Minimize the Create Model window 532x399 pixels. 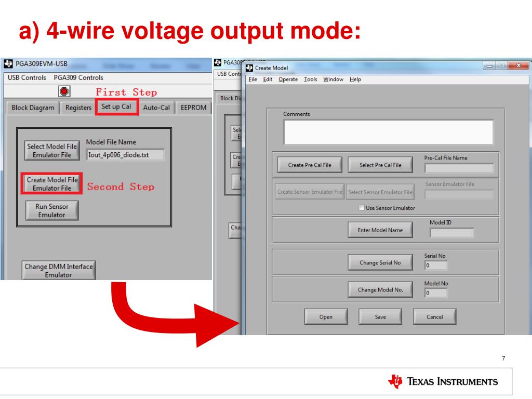point(489,66)
